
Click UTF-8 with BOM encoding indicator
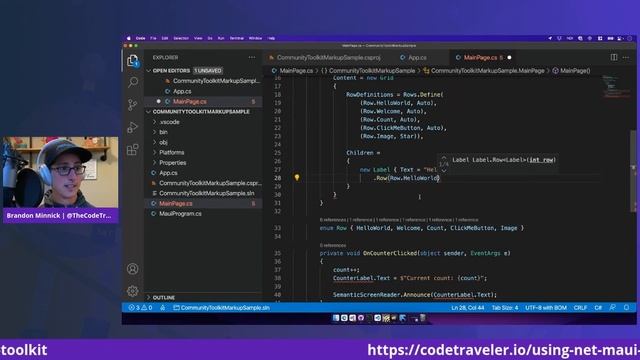[x=546, y=308]
